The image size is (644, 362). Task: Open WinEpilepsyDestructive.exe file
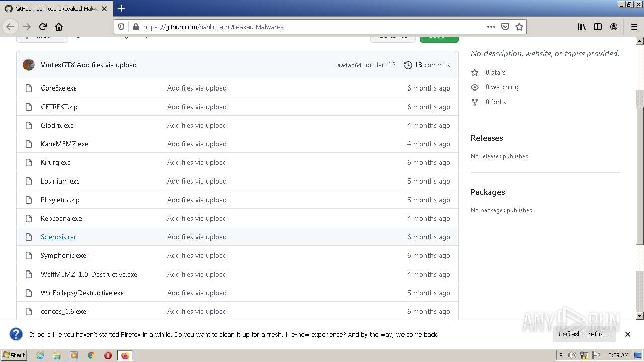[x=82, y=293]
